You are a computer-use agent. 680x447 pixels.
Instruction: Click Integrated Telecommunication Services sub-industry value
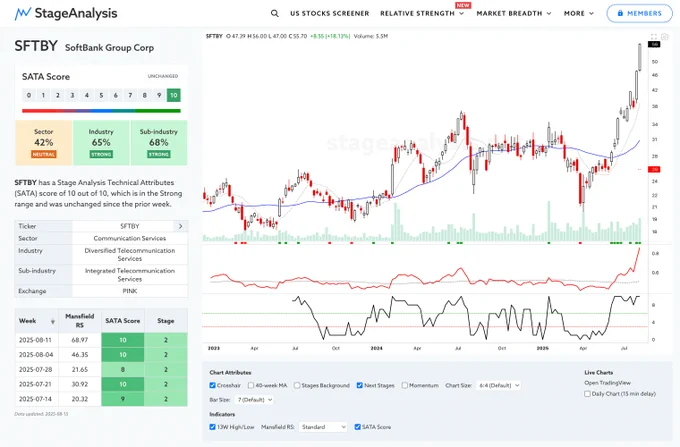pyautogui.click(x=130, y=274)
